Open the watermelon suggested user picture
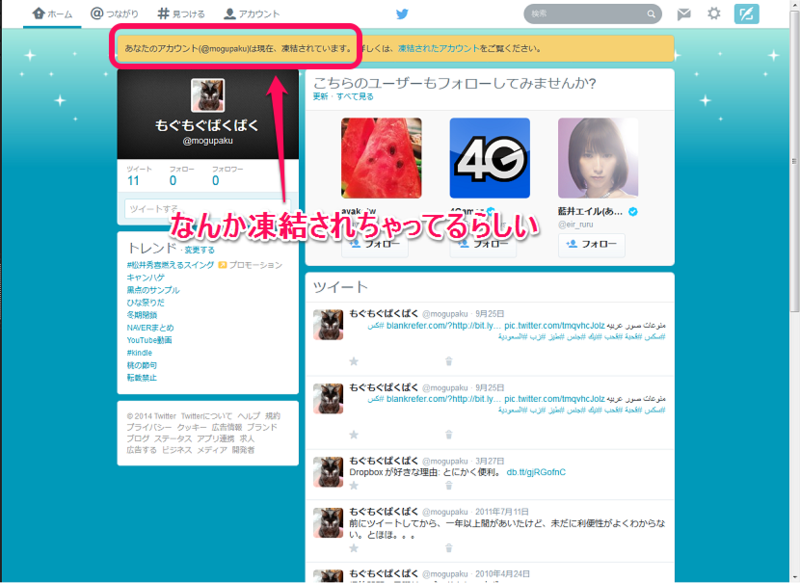The image size is (800, 583). click(x=381, y=158)
